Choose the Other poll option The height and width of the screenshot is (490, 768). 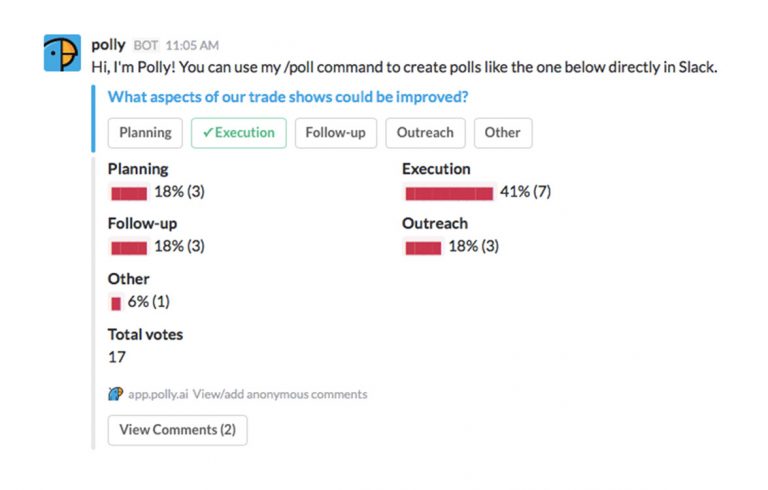[503, 133]
